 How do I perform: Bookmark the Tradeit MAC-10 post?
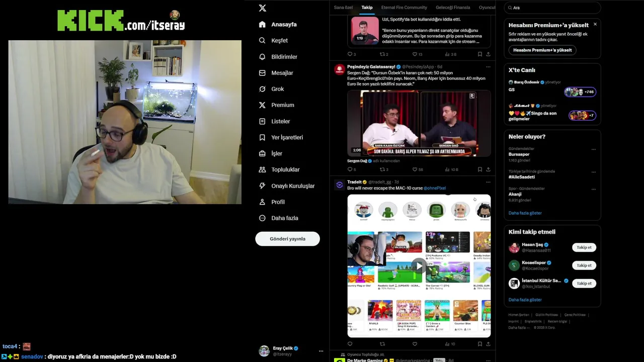pyautogui.click(x=479, y=344)
